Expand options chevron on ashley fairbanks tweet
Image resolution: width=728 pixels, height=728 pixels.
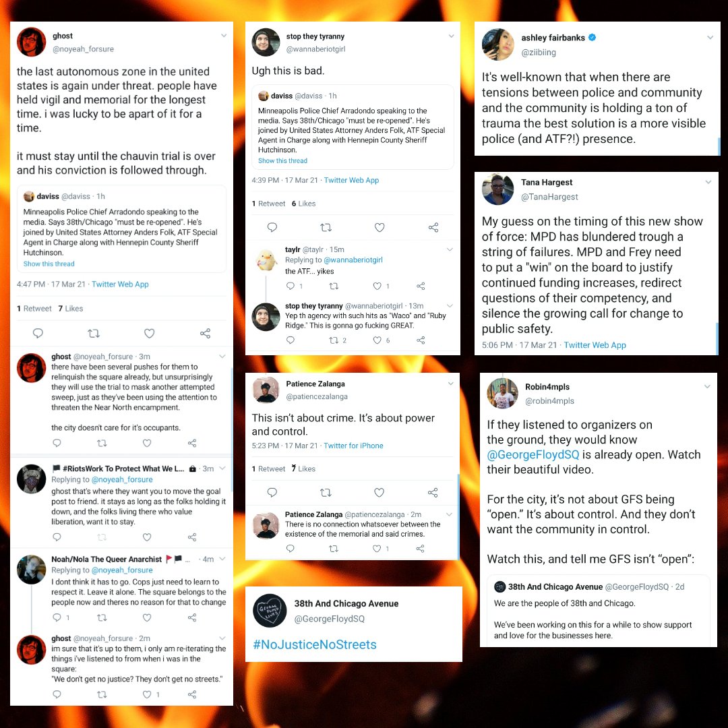[710, 38]
